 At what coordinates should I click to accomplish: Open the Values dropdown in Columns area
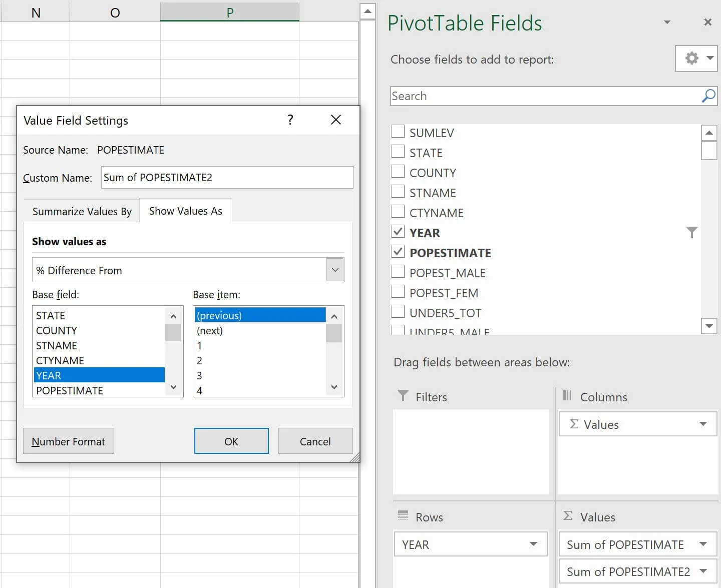[703, 424]
